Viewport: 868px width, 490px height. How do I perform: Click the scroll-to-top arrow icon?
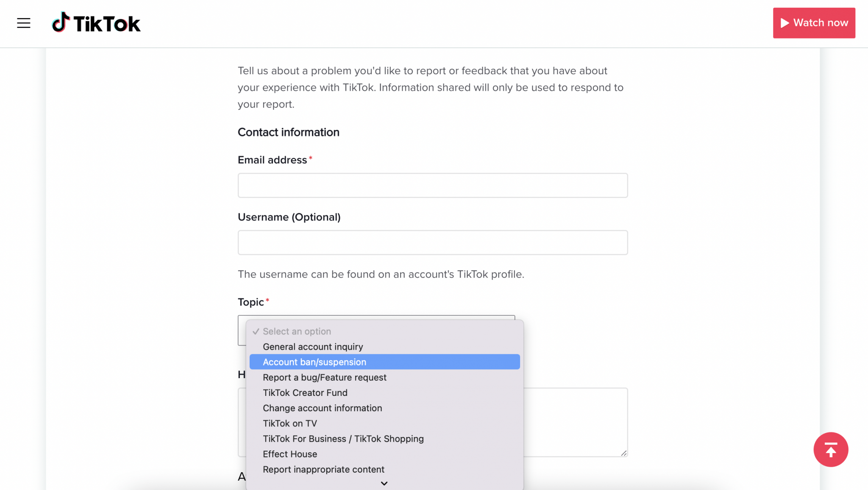830,449
